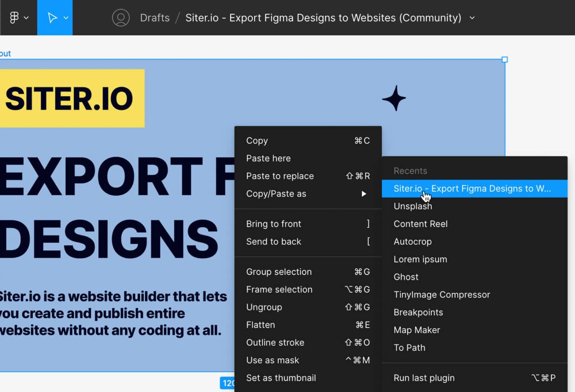575x392 pixels.
Task: Choose Paste here from the context menu
Action: [268, 158]
